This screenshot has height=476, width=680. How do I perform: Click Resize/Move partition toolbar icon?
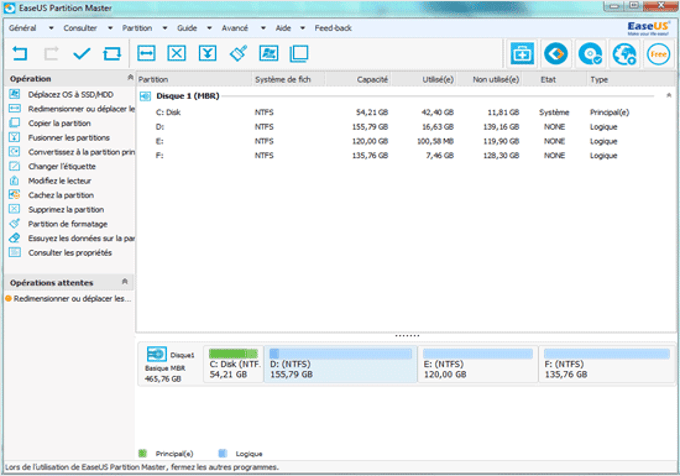146,54
